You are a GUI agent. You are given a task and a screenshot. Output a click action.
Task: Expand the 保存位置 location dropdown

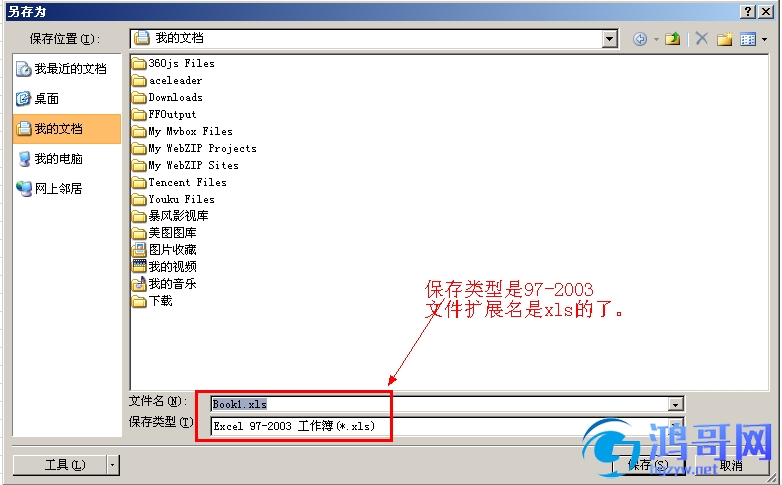tap(609, 38)
